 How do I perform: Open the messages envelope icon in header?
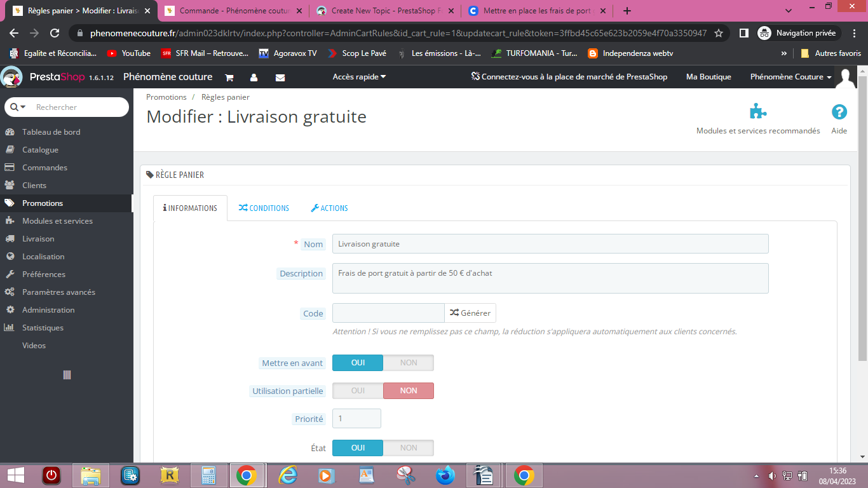click(280, 77)
